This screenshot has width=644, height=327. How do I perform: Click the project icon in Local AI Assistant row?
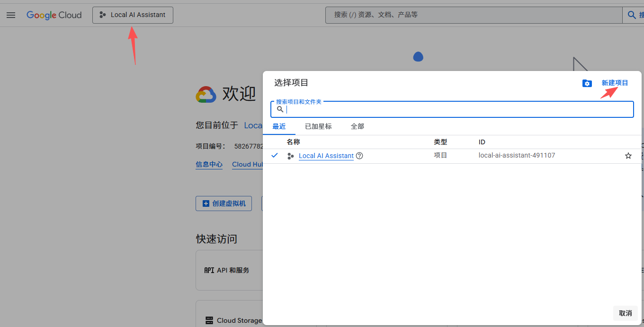[x=291, y=156]
